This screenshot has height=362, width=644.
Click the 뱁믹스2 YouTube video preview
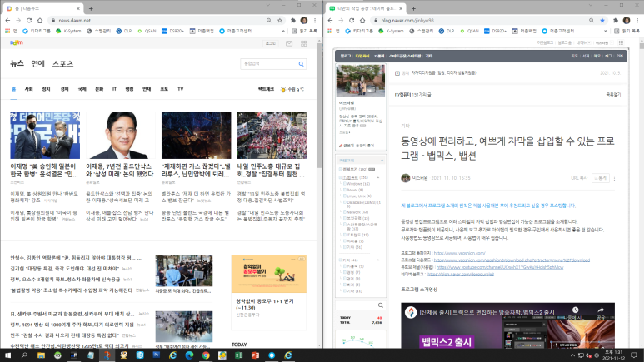[x=507, y=326]
